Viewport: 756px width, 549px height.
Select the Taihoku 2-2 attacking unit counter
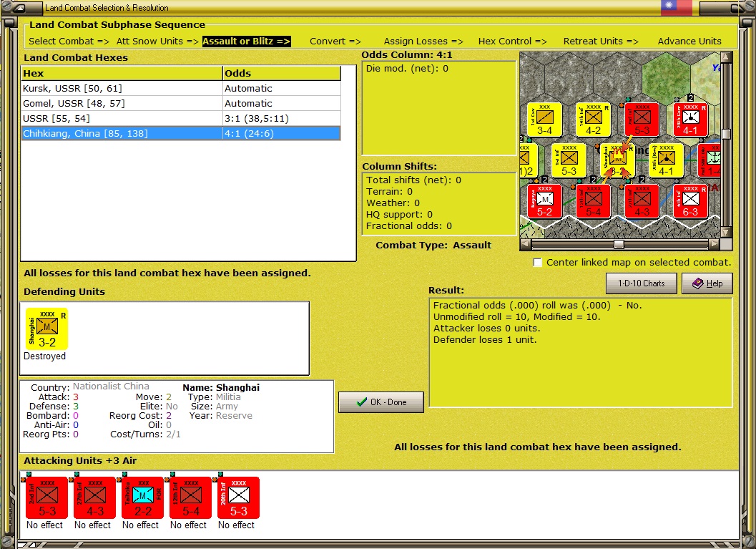point(143,497)
